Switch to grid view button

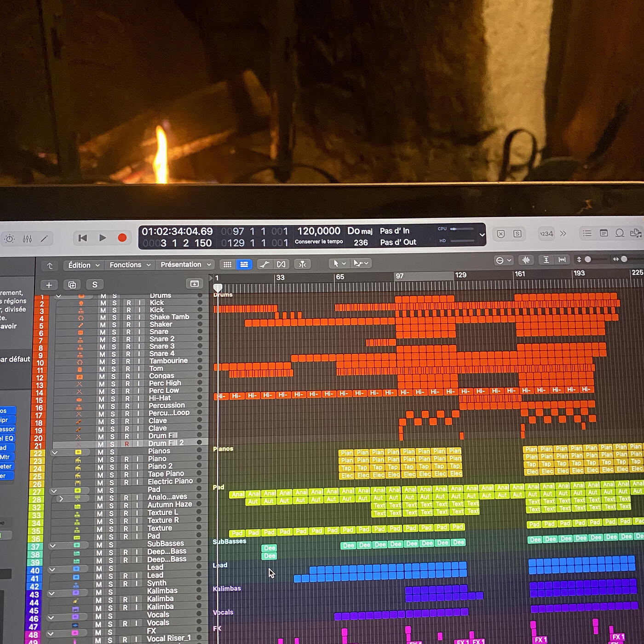pos(227,264)
